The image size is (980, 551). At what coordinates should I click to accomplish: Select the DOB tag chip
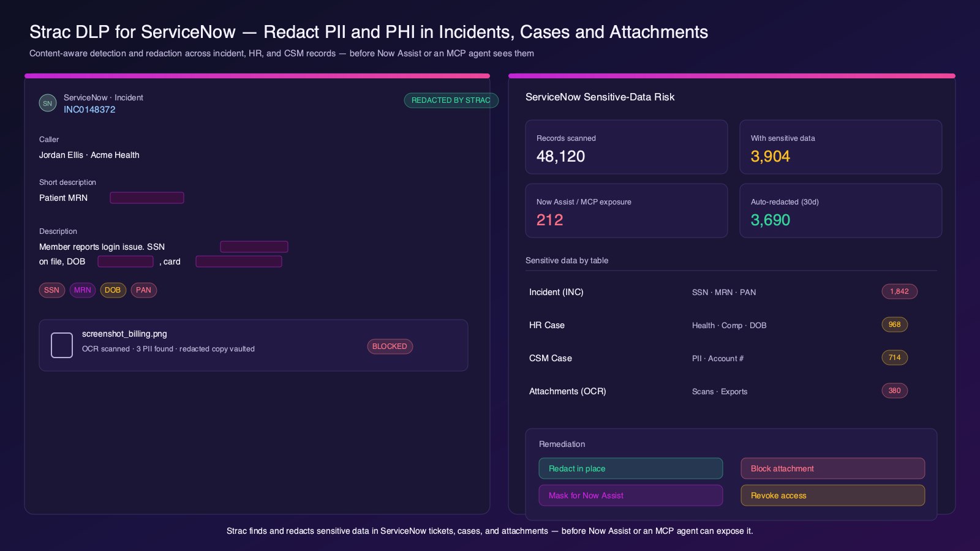pyautogui.click(x=113, y=290)
